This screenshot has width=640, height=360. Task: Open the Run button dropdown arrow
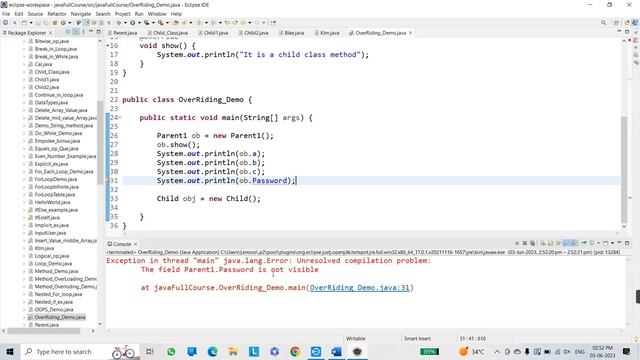pos(139,23)
